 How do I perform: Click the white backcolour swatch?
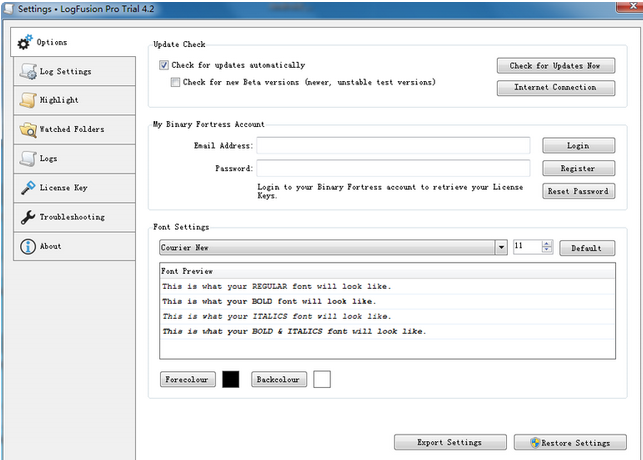pyautogui.click(x=322, y=379)
